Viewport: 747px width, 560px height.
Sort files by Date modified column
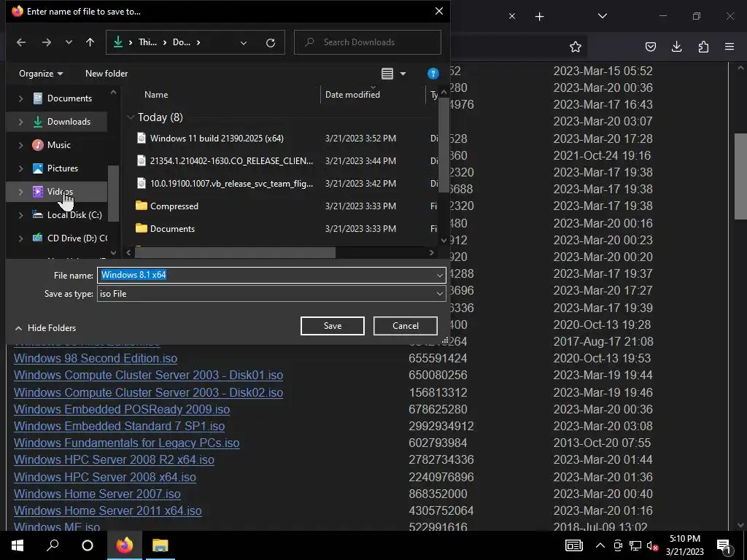[352, 95]
